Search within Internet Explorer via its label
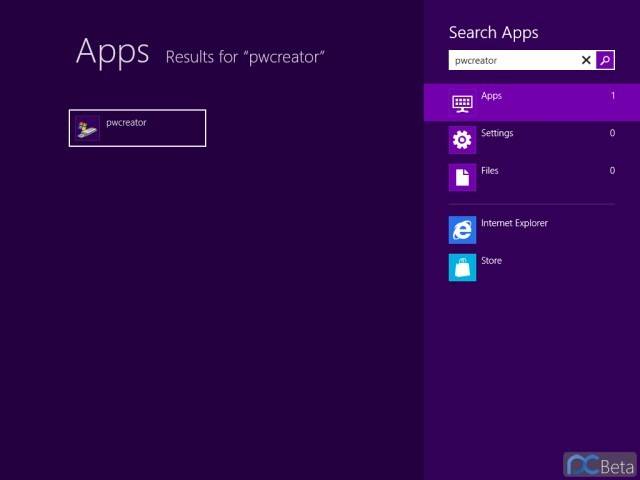 [x=514, y=223]
